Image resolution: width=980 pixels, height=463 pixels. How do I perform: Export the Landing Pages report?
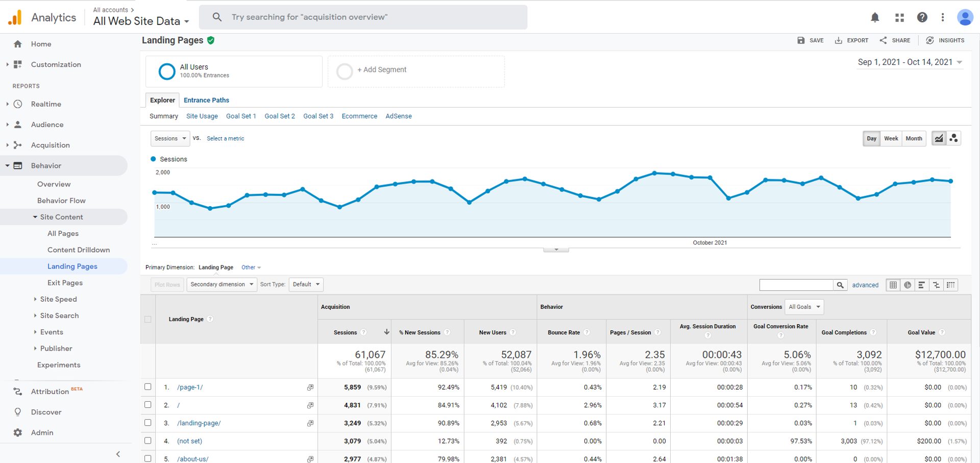pyautogui.click(x=851, y=40)
